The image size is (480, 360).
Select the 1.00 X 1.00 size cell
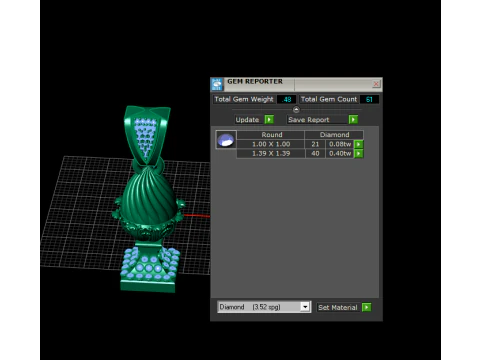(271, 144)
